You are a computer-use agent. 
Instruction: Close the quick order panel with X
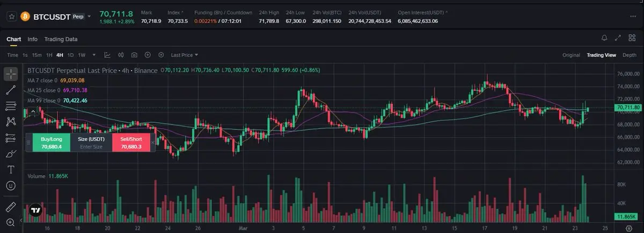(x=152, y=143)
